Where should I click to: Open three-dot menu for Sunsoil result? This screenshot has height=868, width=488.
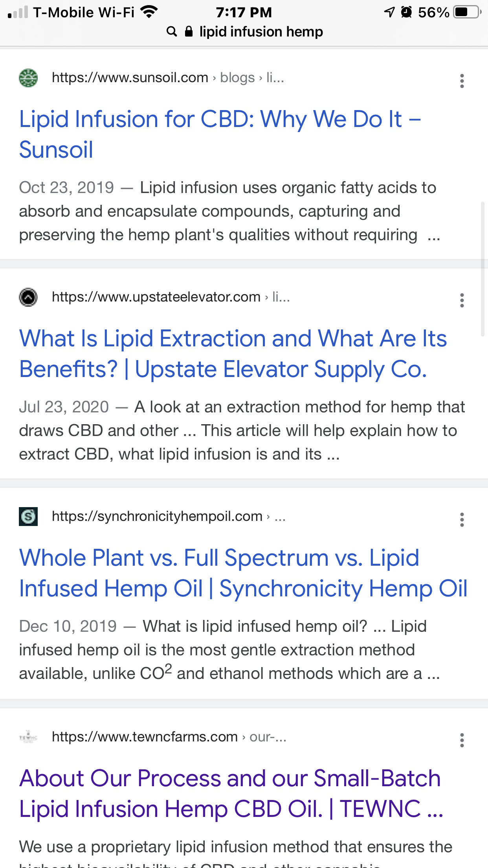click(462, 81)
